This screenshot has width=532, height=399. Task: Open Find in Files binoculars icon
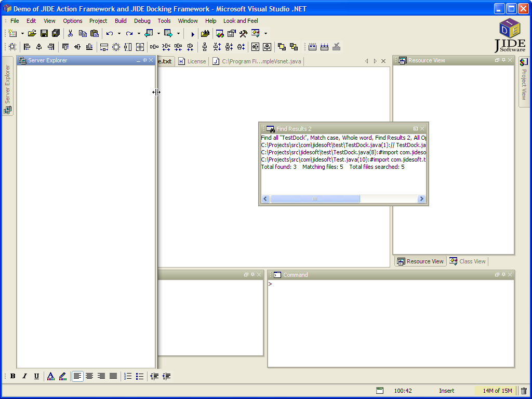205,33
